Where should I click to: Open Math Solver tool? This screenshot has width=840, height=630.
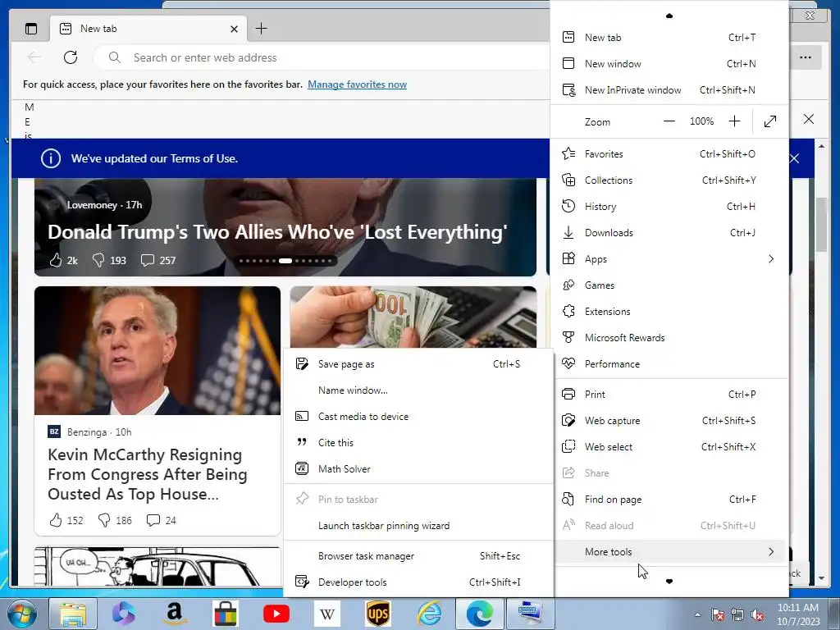point(418,468)
